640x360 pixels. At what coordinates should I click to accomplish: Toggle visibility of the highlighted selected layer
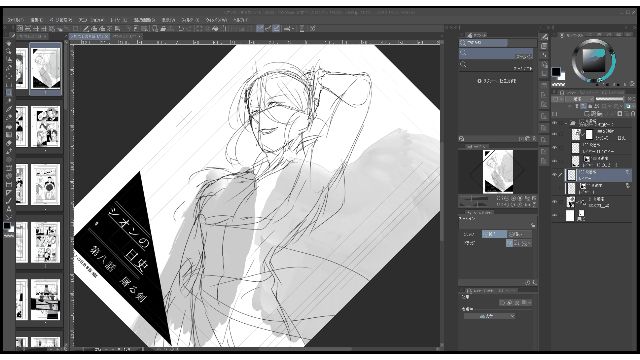tap(555, 175)
